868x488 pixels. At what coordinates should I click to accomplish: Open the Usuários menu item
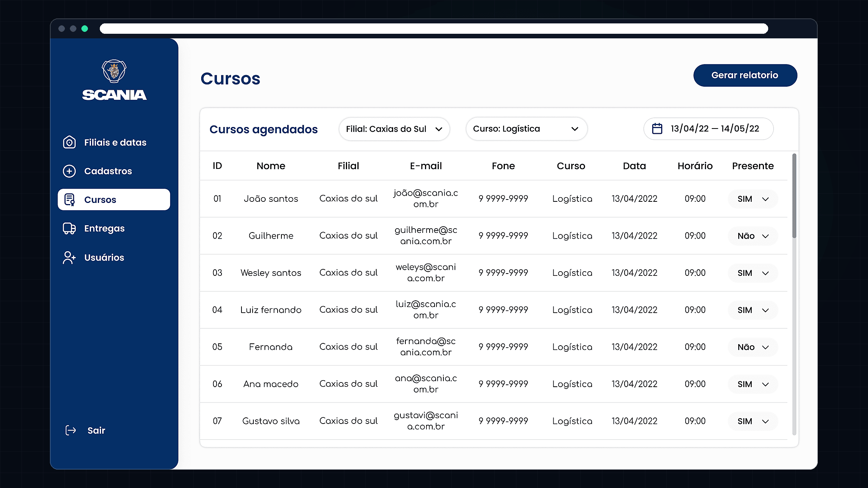[x=114, y=257]
